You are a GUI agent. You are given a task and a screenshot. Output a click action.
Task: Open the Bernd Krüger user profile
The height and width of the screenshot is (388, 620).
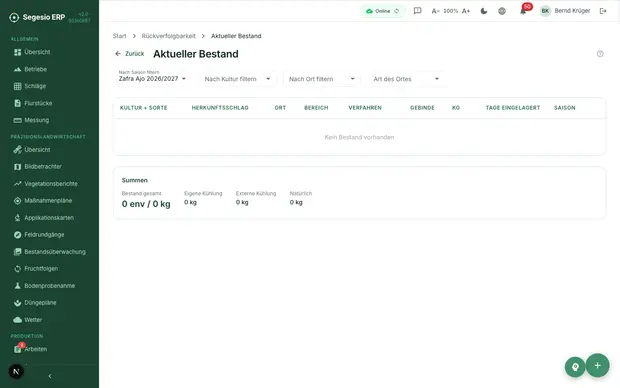[572, 11]
